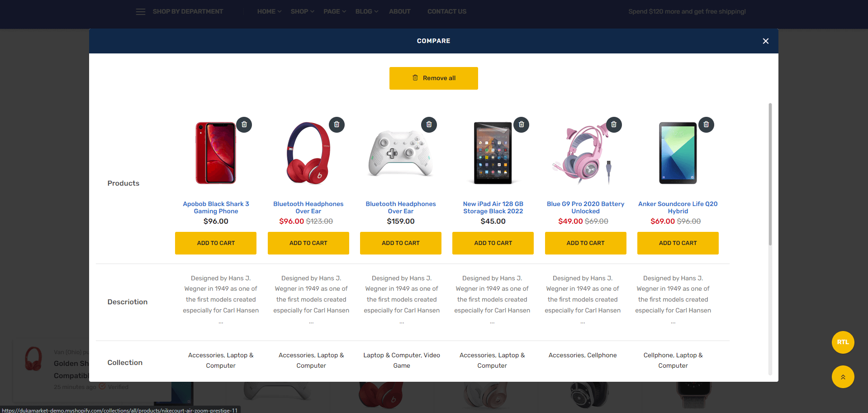The width and height of the screenshot is (868, 413).
Task: Delete Anker Soundcore Life Q20 from comparison
Action: point(706,125)
